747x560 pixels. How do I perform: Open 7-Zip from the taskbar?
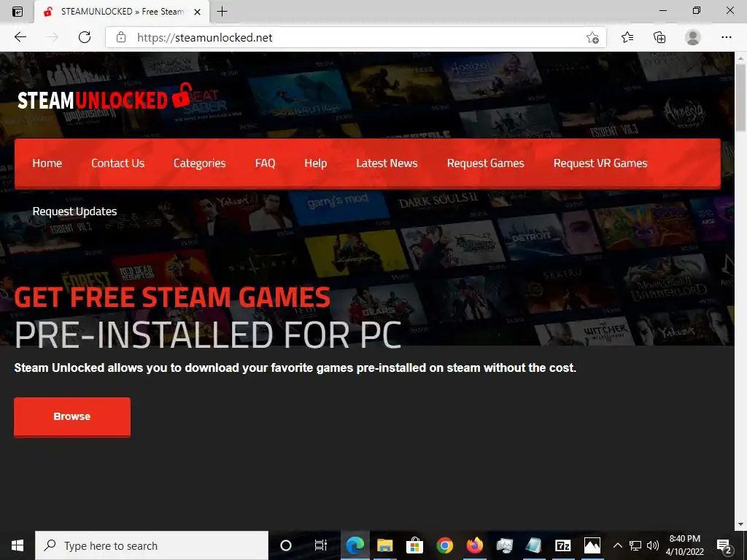(563, 545)
